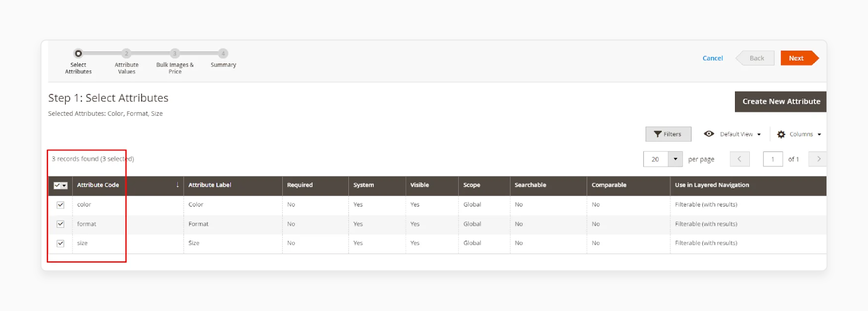The height and width of the screenshot is (311, 868).
Task: Open the mass-select dropdown arrow in header
Action: [64, 185]
